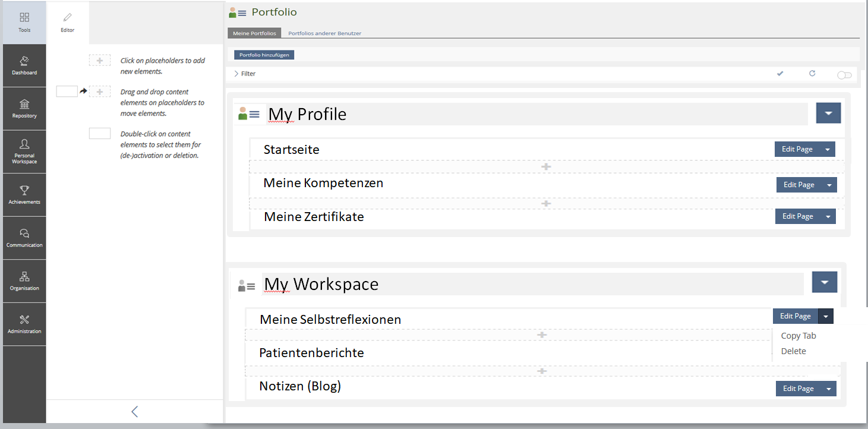Image resolution: width=868 pixels, height=429 pixels.
Task: Open the Dashboard sidebar icon
Action: point(24,65)
